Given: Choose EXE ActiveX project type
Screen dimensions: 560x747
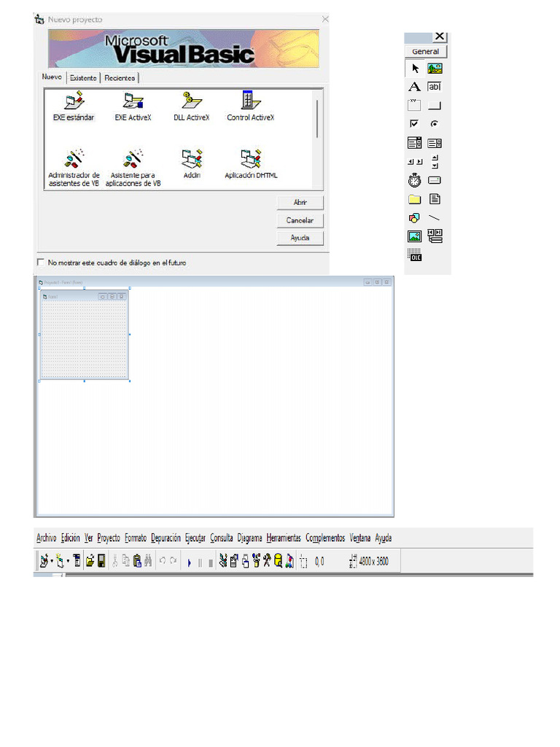Looking at the screenshot, I should coord(133,107).
